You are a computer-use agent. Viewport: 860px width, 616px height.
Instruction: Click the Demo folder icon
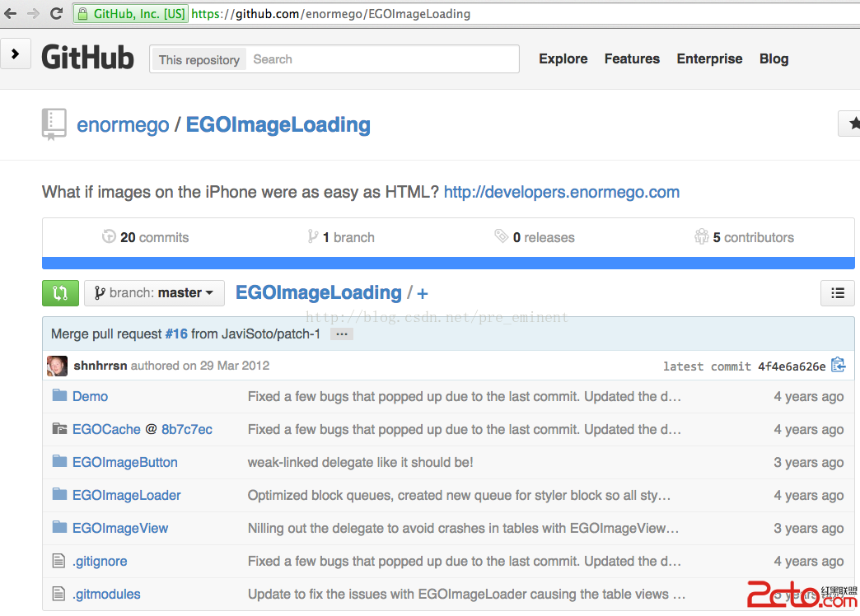click(59, 395)
